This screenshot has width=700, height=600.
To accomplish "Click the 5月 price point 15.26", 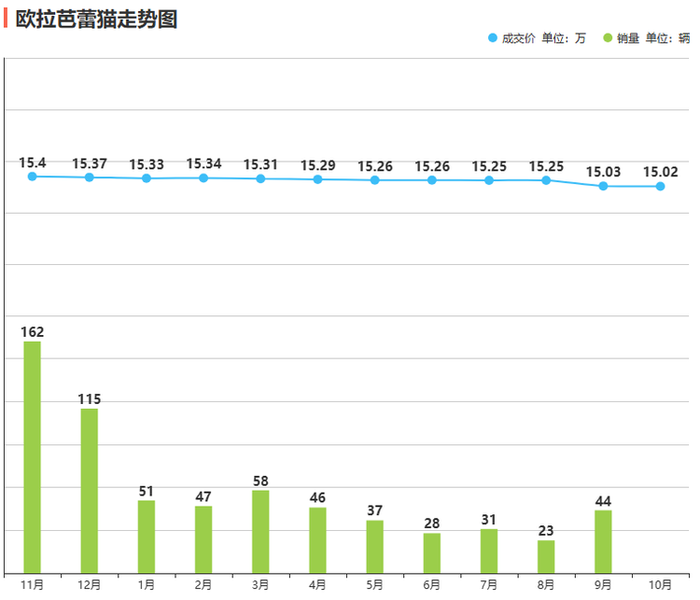I will point(375,179).
